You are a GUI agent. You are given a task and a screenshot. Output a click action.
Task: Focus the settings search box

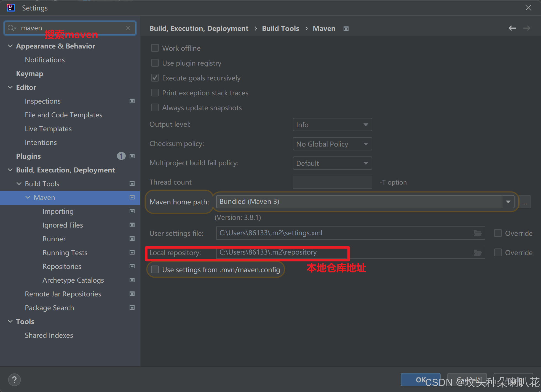(70, 28)
